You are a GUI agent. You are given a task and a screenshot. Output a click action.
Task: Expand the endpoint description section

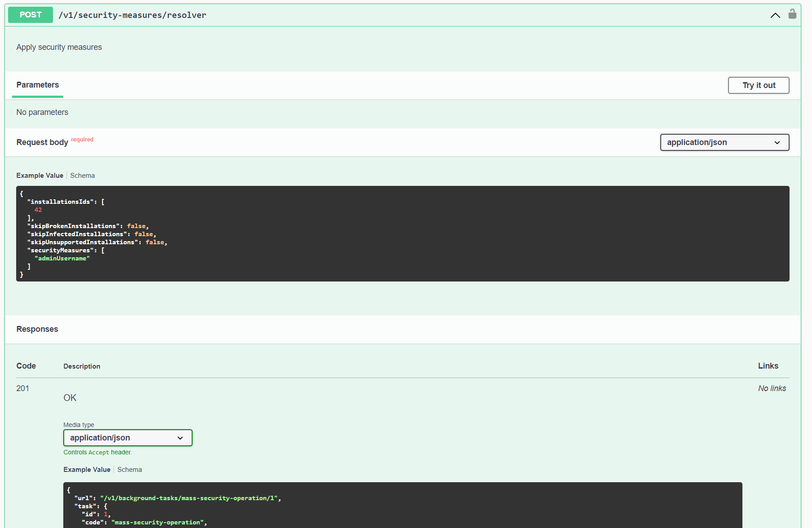[59, 47]
